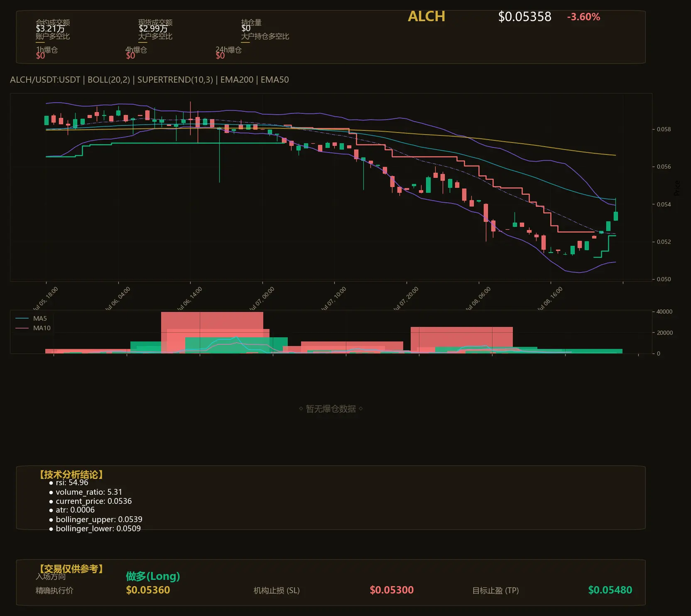Click the 1h爆仓 liquidation label
The width and height of the screenshot is (691, 616).
tap(47, 50)
